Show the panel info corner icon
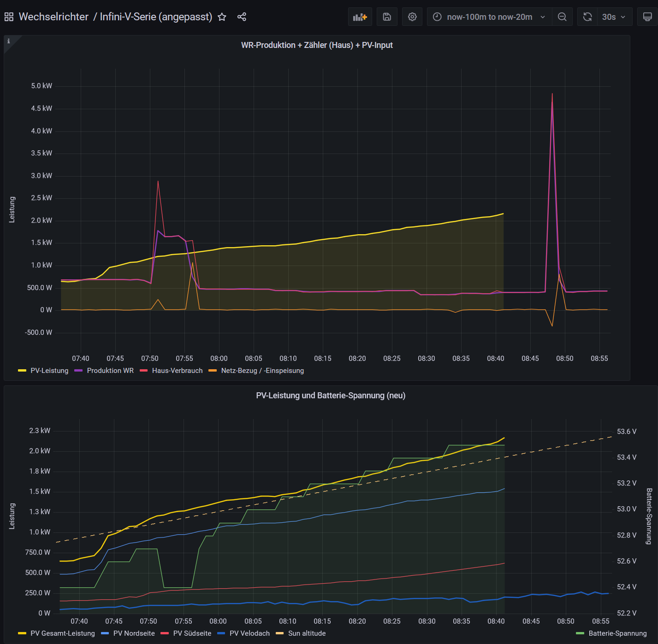The height and width of the screenshot is (644, 658). click(x=8, y=41)
